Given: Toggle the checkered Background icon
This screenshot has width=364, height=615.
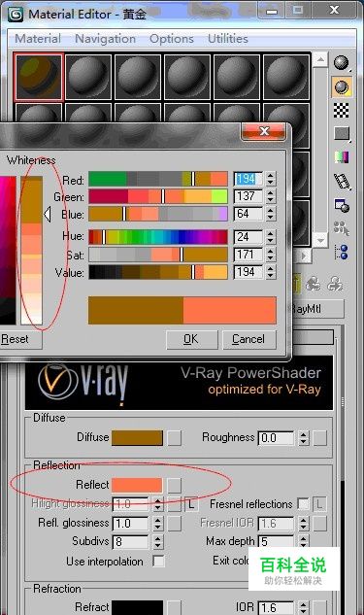Looking at the screenshot, I should [x=342, y=110].
